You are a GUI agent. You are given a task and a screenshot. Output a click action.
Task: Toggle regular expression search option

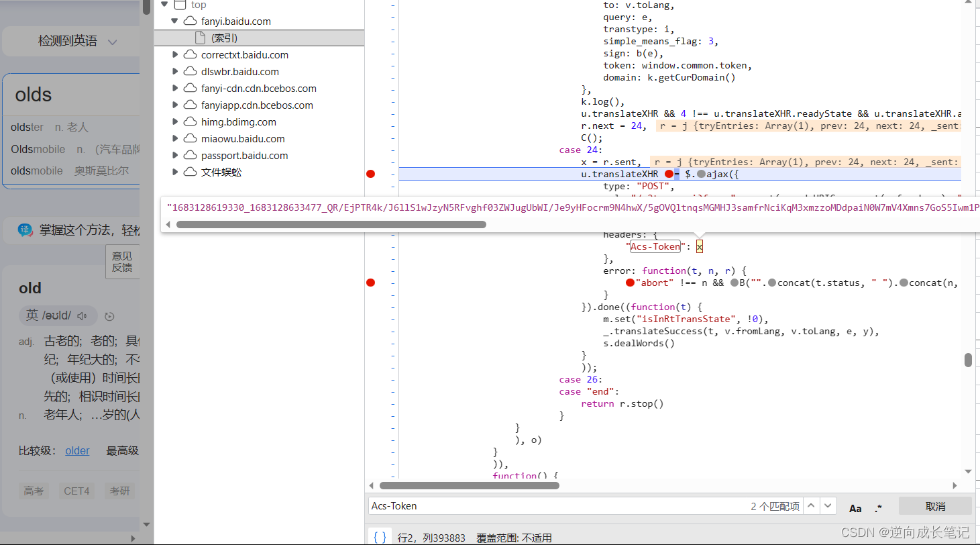pos(879,508)
